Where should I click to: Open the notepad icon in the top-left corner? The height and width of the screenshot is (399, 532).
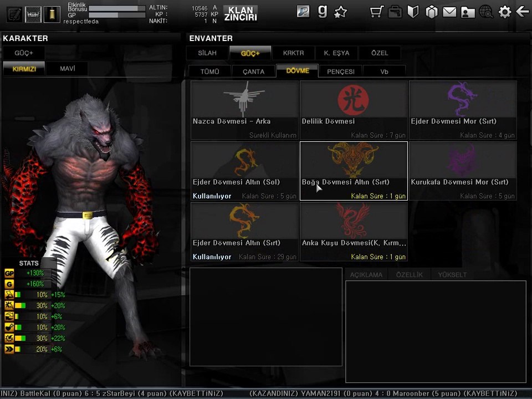[14, 14]
